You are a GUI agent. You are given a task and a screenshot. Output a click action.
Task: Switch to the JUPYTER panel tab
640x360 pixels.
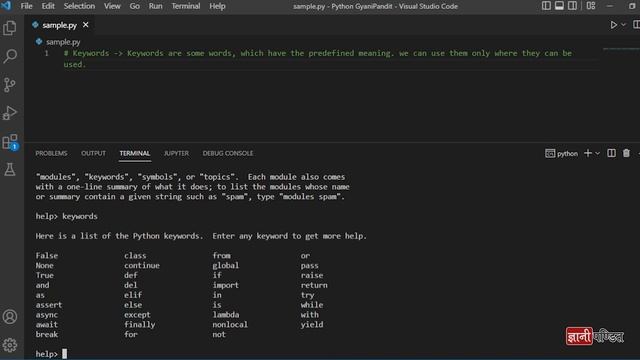[x=176, y=153]
